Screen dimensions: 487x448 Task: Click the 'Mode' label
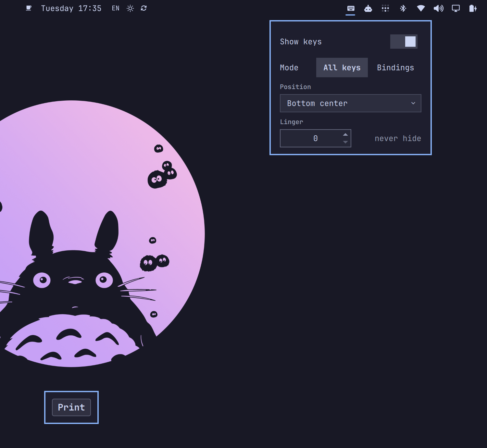click(x=289, y=68)
